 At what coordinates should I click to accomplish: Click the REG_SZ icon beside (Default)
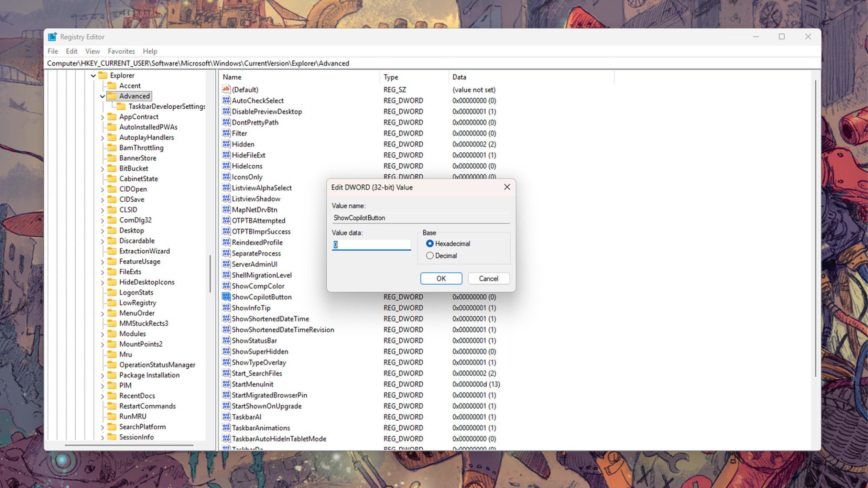[226, 89]
